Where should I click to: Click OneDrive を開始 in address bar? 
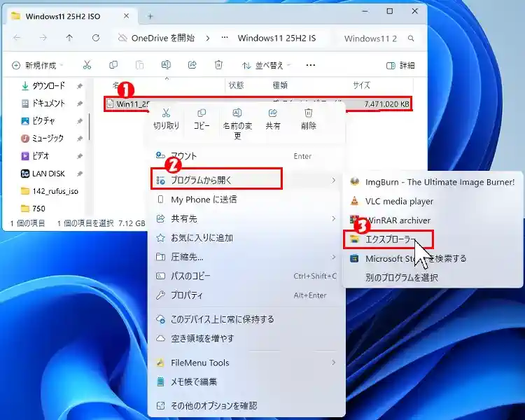162,38
